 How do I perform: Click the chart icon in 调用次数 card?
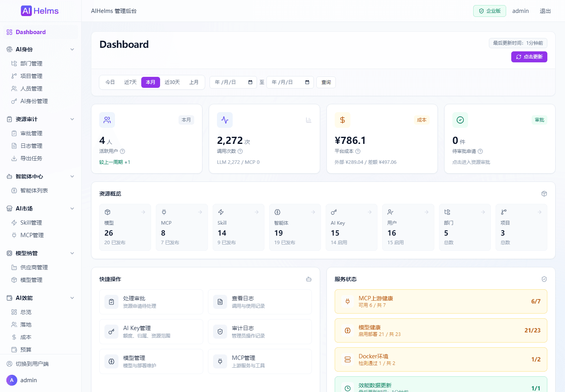click(309, 120)
